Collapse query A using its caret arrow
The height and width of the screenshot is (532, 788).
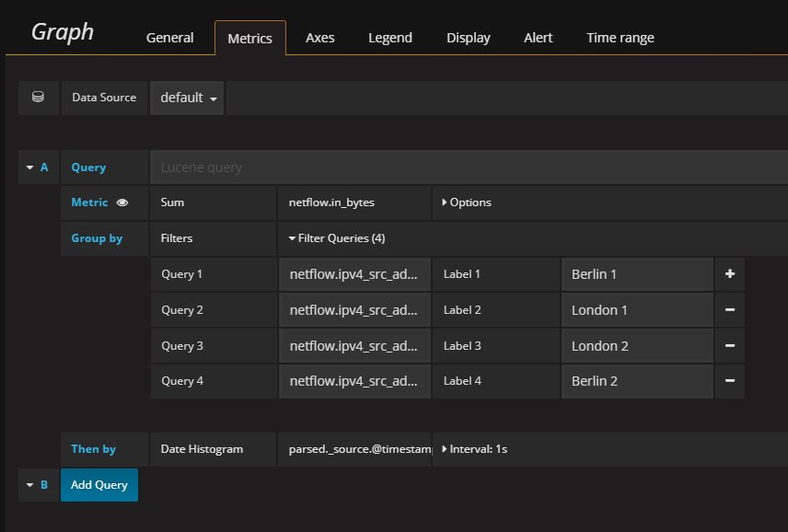click(29, 167)
